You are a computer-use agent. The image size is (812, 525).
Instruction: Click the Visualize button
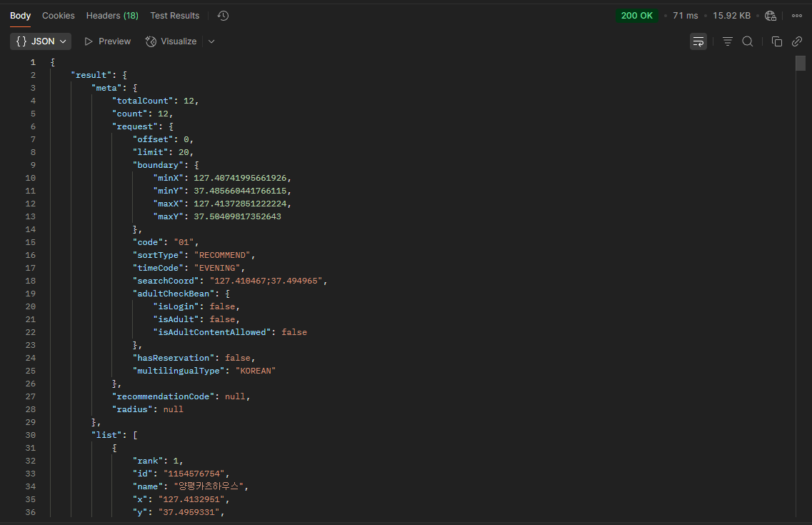pos(171,41)
